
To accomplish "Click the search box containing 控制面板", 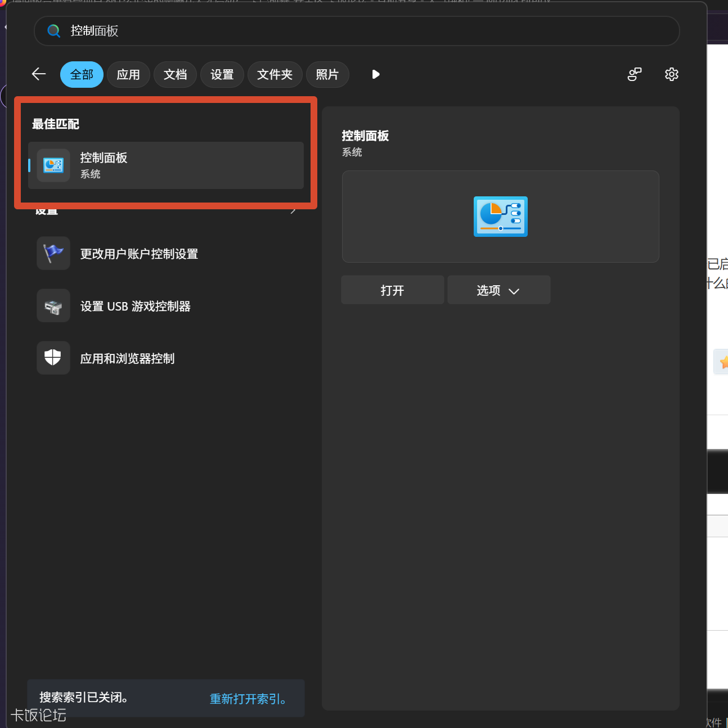I will click(x=357, y=31).
